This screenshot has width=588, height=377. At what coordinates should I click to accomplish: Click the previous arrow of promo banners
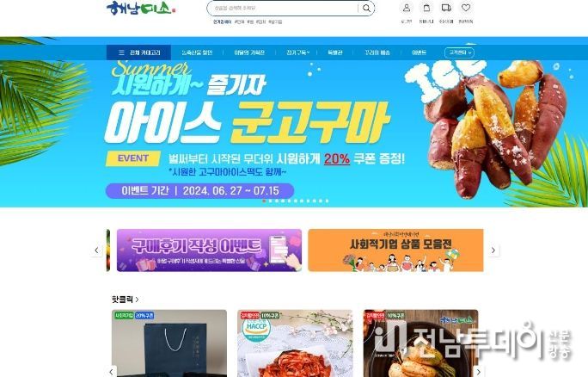pyautogui.click(x=97, y=250)
